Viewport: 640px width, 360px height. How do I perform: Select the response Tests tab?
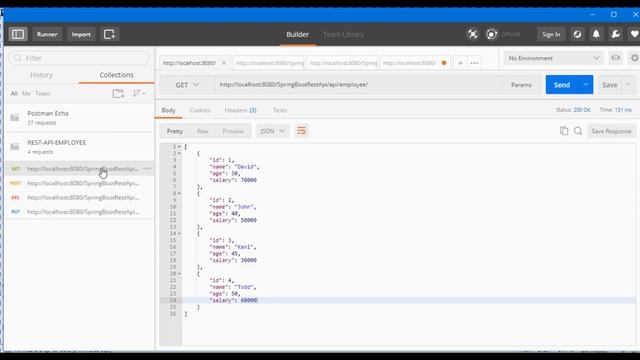280,110
